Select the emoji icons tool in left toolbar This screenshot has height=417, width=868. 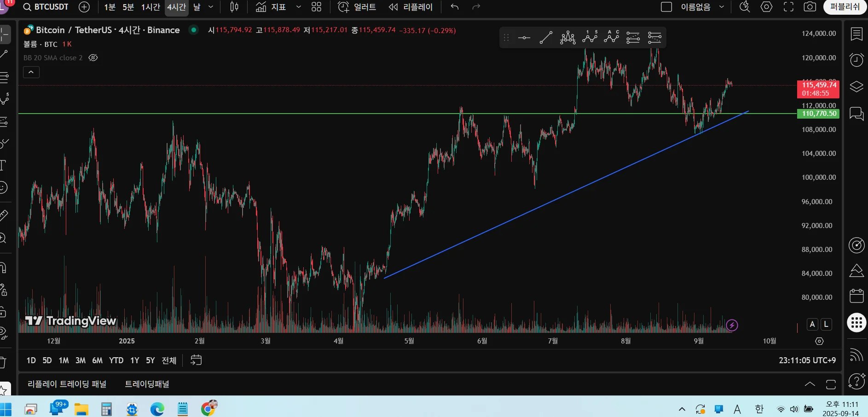pos(3,188)
